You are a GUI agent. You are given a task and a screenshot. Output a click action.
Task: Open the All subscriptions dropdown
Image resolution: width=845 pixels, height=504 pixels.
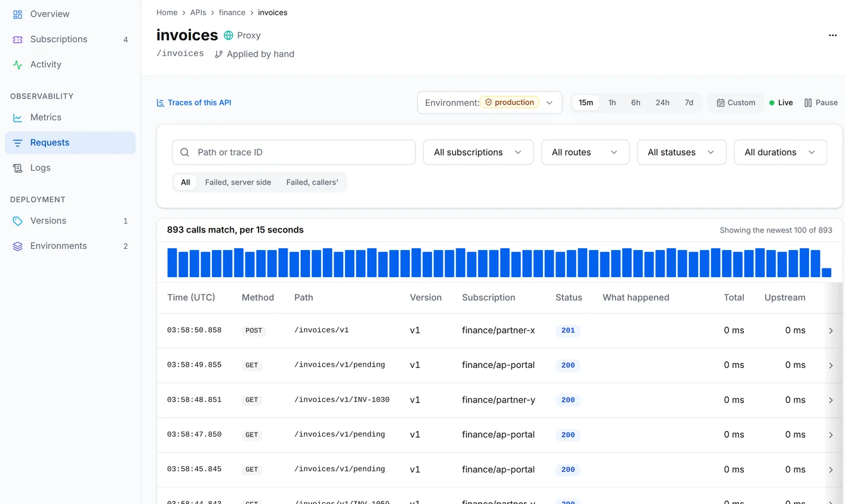tap(478, 152)
